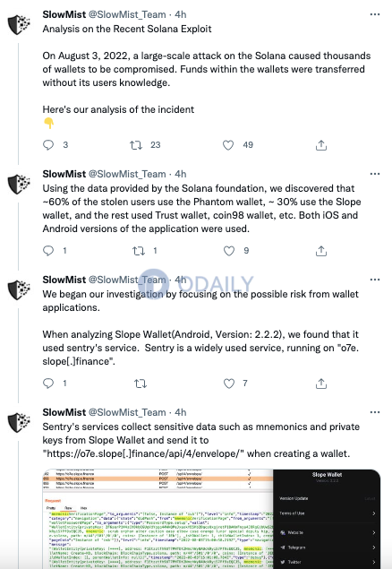Reply to the Solana Exploit analysis tweet
This screenshot has height=569, width=392.
tap(48, 145)
